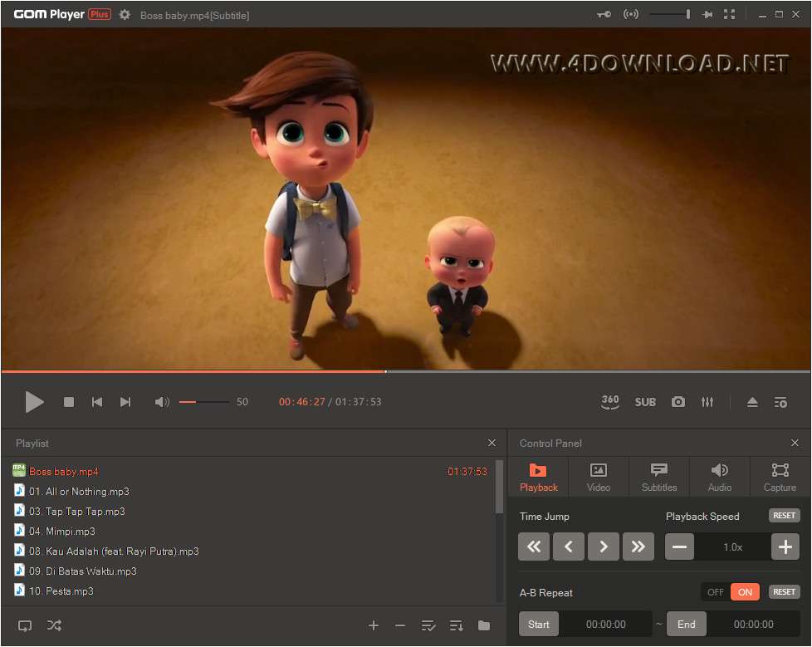
Task: Enter full screen mode icon
Action: 729,14
